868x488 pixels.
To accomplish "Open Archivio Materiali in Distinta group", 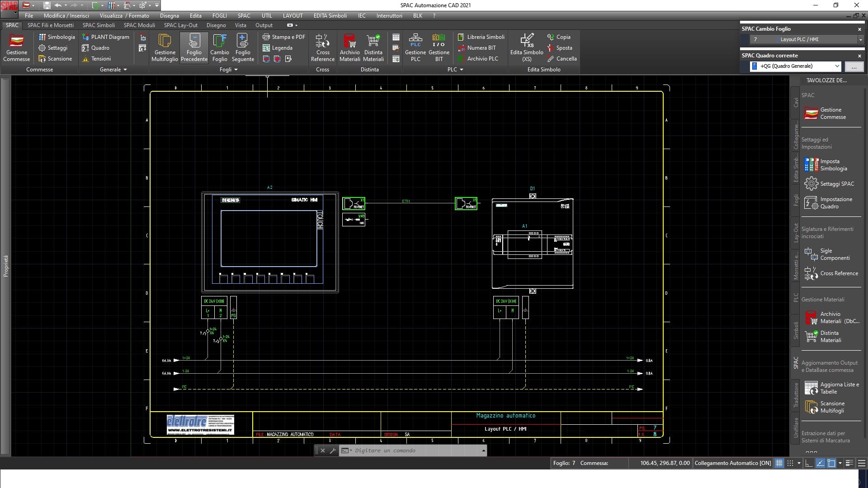I will pos(350,47).
